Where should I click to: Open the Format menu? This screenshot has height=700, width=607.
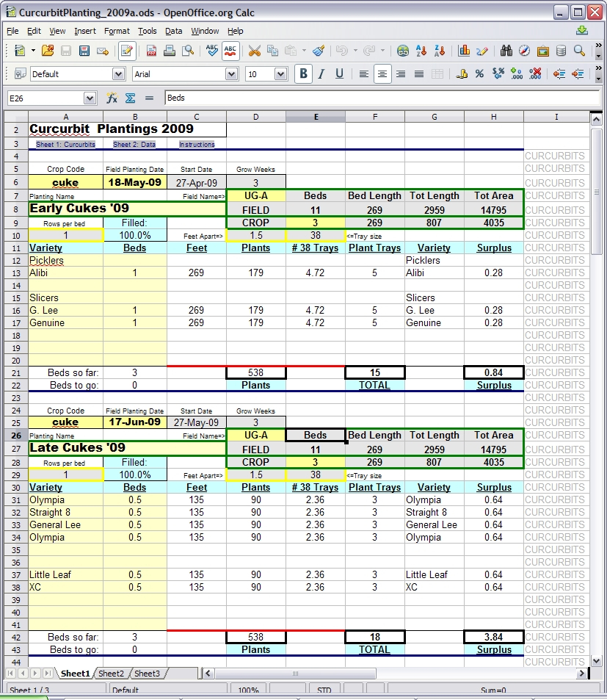click(117, 31)
